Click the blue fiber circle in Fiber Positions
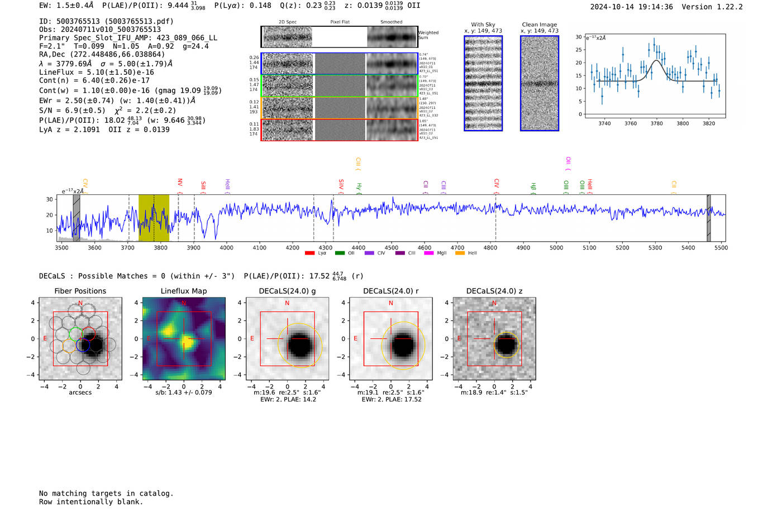Viewport: 782px width, 532px height. 83,346
